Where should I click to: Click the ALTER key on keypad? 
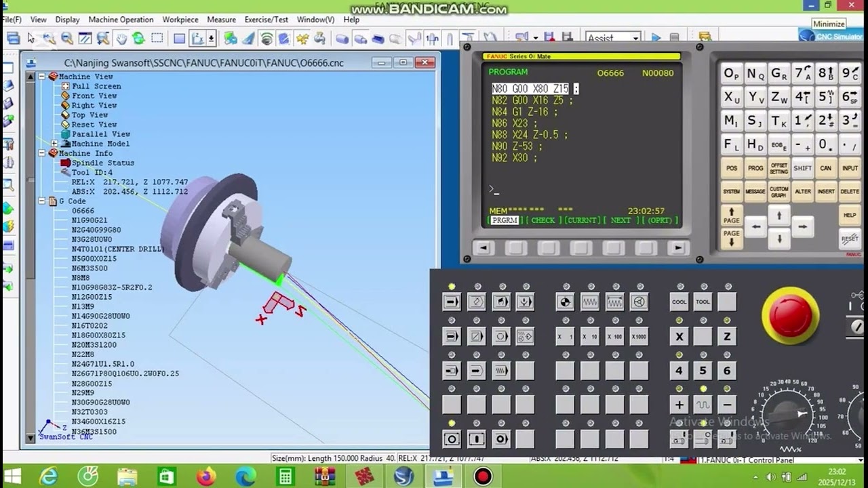coord(802,192)
